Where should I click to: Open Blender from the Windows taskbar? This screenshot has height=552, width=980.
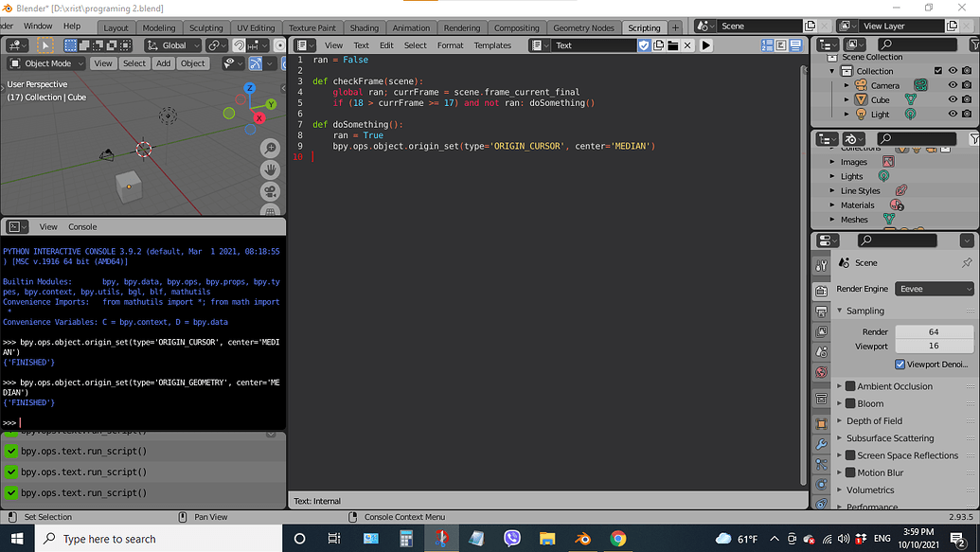[x=582, y=539]
